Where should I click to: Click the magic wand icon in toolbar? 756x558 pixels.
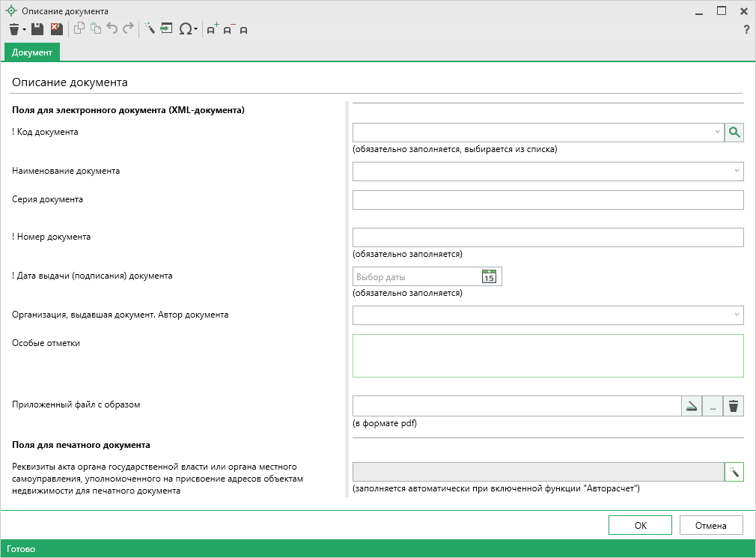click(x=149, y=29)
